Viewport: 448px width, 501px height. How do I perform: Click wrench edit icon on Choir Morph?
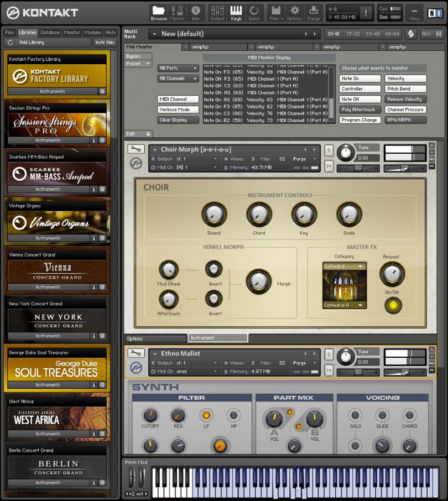pyautogui.click(x=136, y=149)
